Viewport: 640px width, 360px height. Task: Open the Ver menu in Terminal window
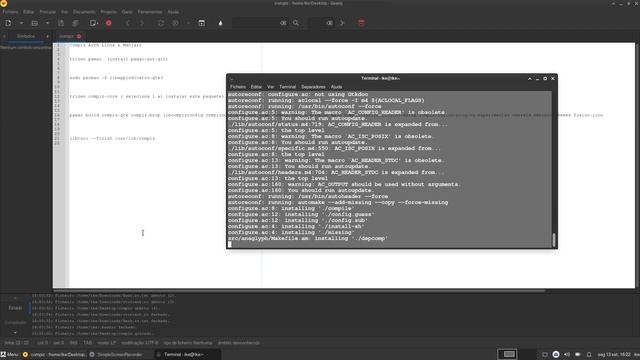click(271, 87)
